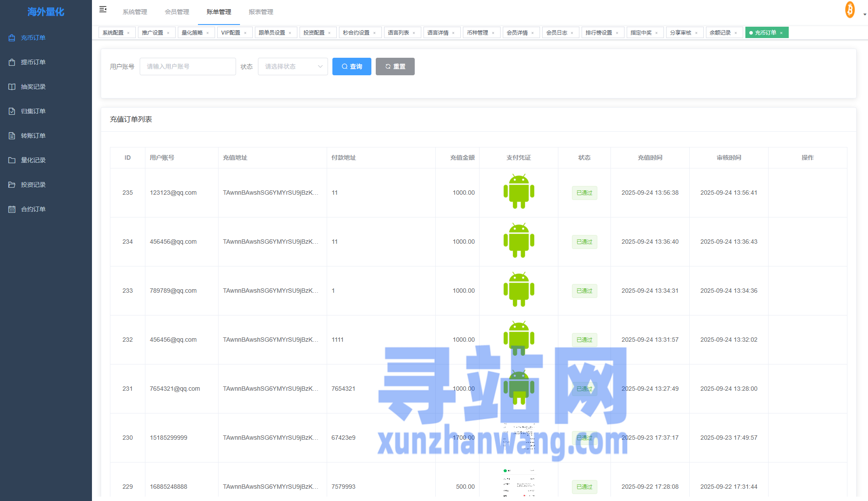The image size is (868, 501).
Task: Click the 抽奖记录 book icon
Action: [12, 87]
